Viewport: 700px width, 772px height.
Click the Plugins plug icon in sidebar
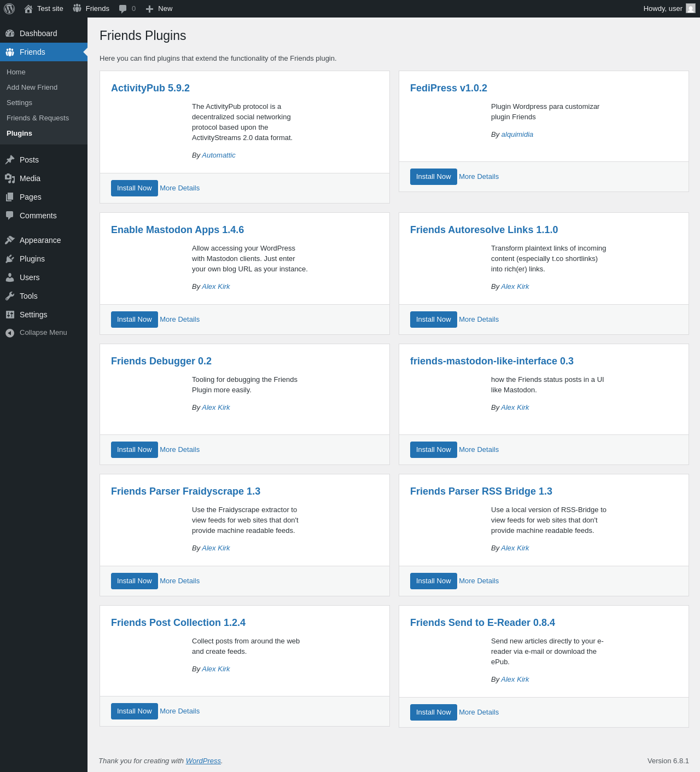tap(10, 259)
